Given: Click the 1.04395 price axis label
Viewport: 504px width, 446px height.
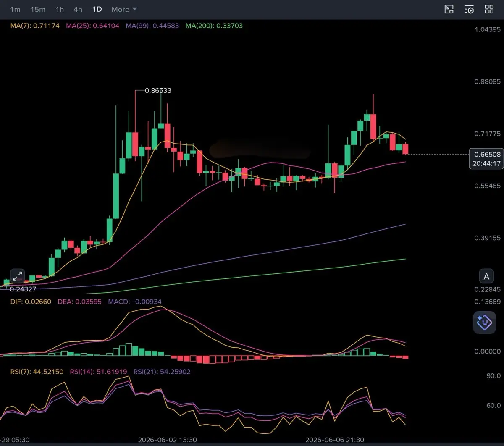Looking at the screenshot, I should coord(487,29).
